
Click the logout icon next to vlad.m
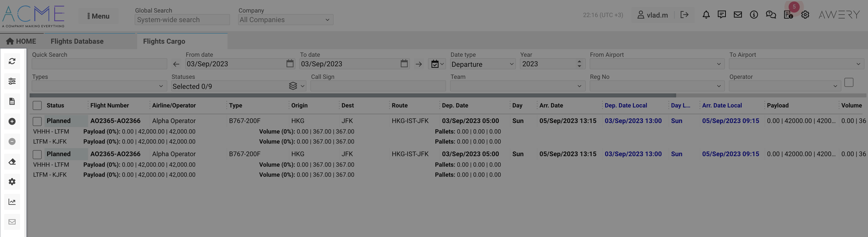684,15
